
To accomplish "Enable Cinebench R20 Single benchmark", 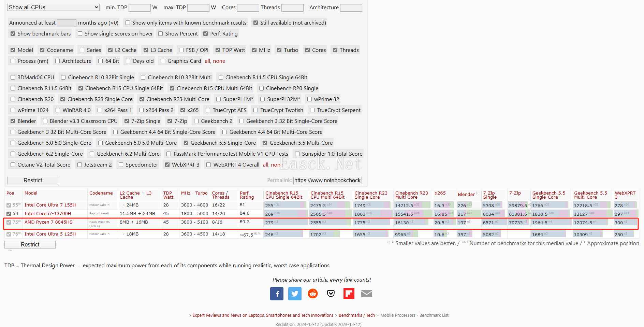I will (x=261, y=88).
